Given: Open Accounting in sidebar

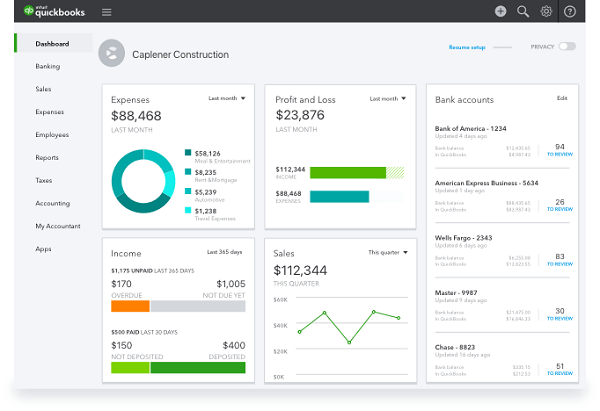Looking at the screenshot, I should click(52, 203).
